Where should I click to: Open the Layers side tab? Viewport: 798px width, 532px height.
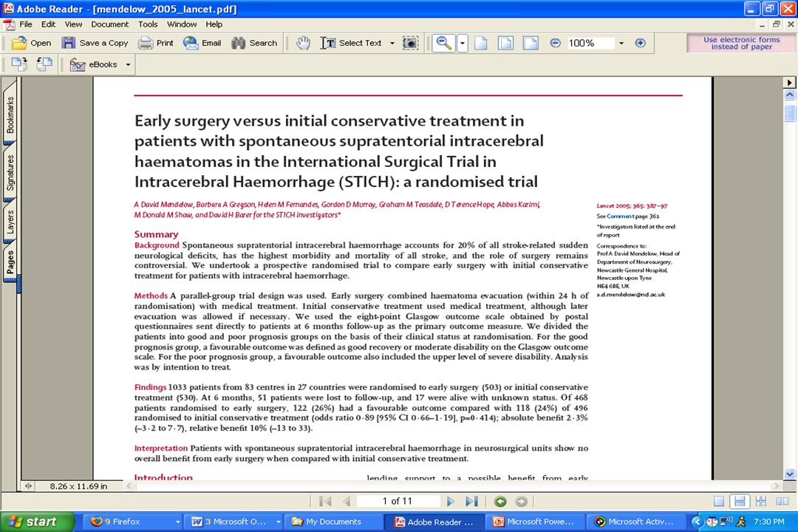point(10,222)
